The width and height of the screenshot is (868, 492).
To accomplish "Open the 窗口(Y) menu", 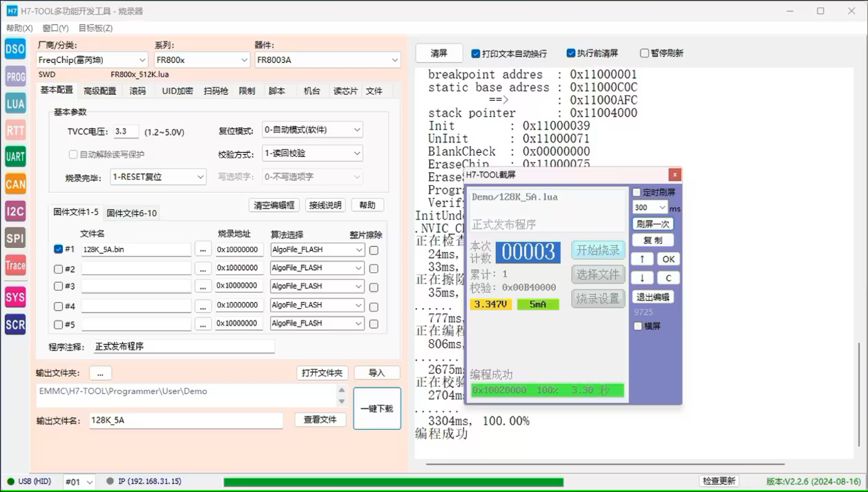I will click(55, 28).
